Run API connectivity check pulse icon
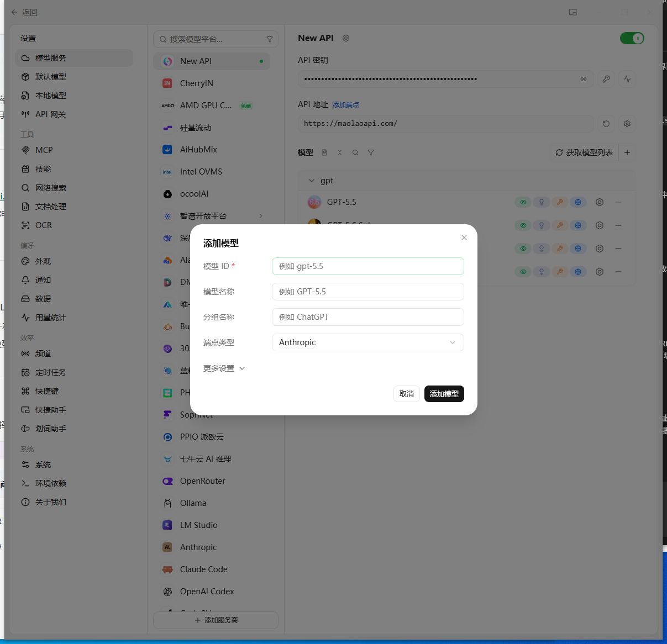Viewport: 667px width, 644px height. (x=627, y=79)
